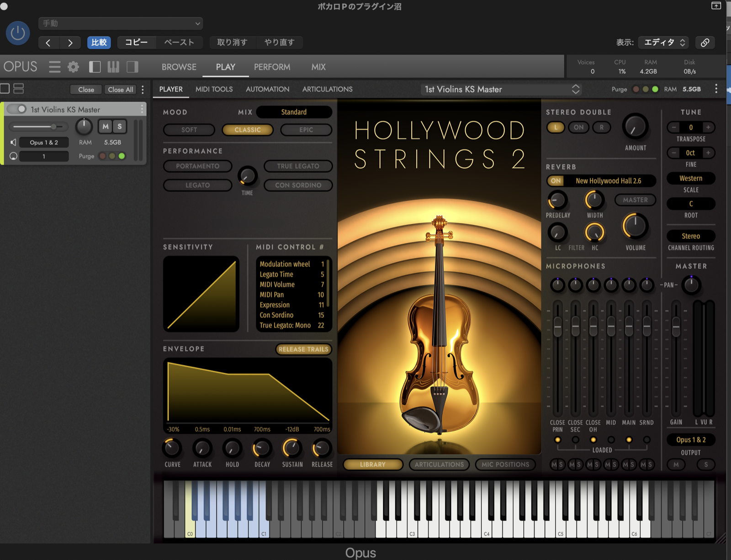Open Stereo channel routing dropdown
731x560 pixels.
(x=691, y=236)
